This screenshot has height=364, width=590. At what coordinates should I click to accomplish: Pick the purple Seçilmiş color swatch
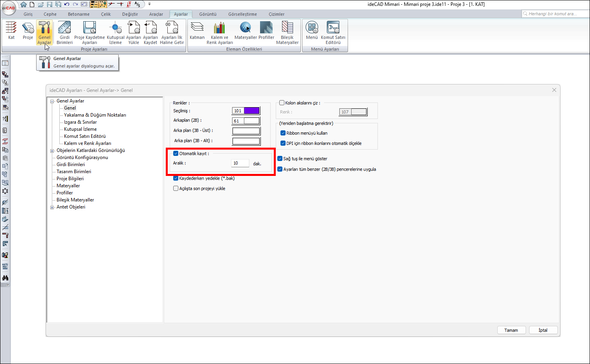252,111
